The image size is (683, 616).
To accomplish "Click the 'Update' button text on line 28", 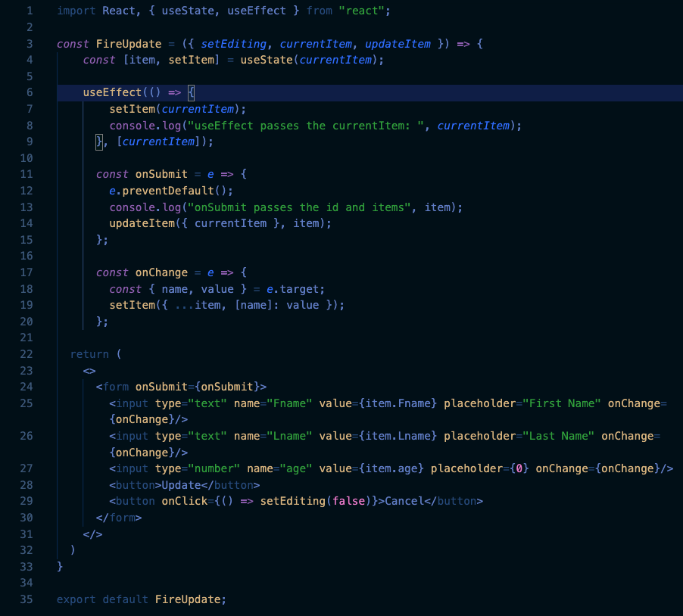I will click(x=181, y=485).
